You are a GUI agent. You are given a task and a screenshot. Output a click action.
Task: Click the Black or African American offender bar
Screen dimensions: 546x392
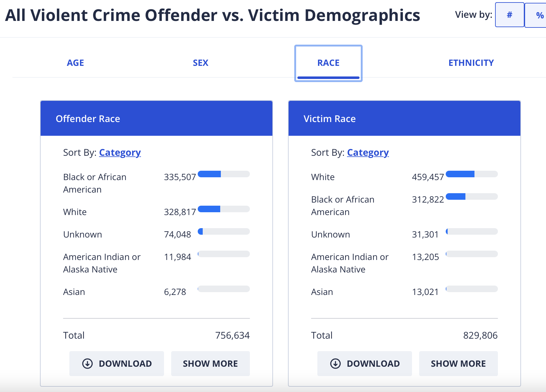[x=224, y=174]
